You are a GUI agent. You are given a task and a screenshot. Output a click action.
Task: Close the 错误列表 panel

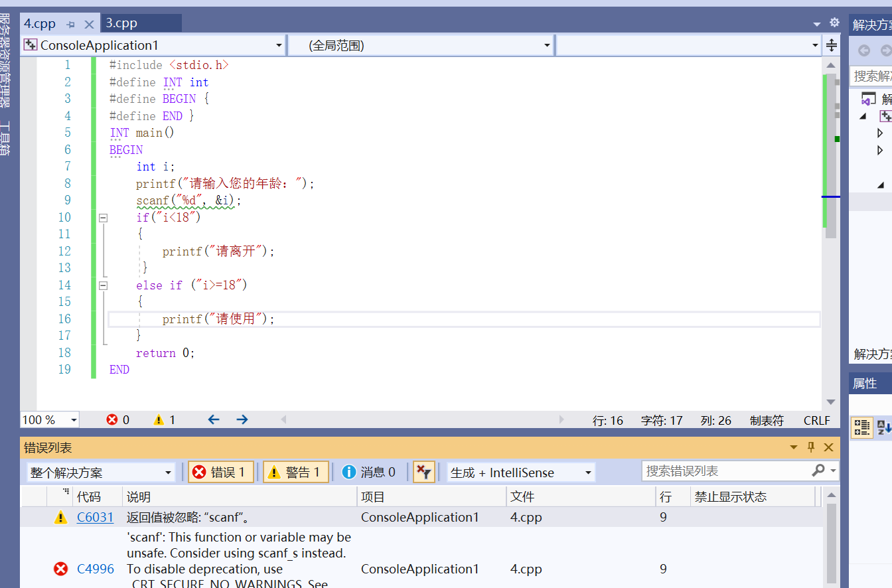pyautogui.click(x=828, y=447)
